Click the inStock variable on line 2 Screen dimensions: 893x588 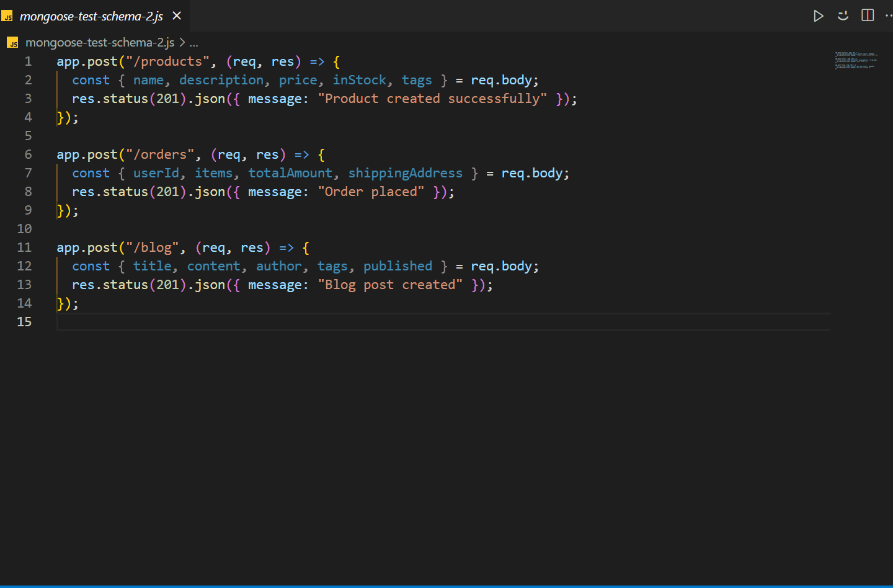(360, 80)
